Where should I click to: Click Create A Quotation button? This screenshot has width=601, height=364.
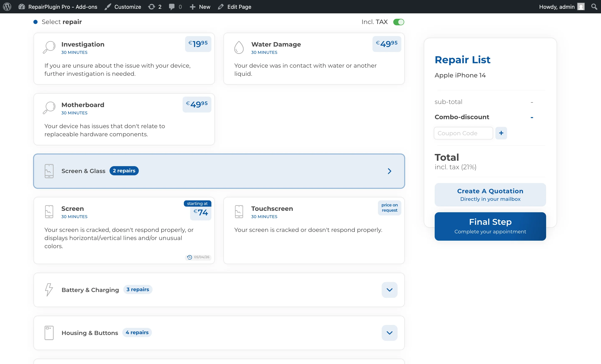coord(490,195)
